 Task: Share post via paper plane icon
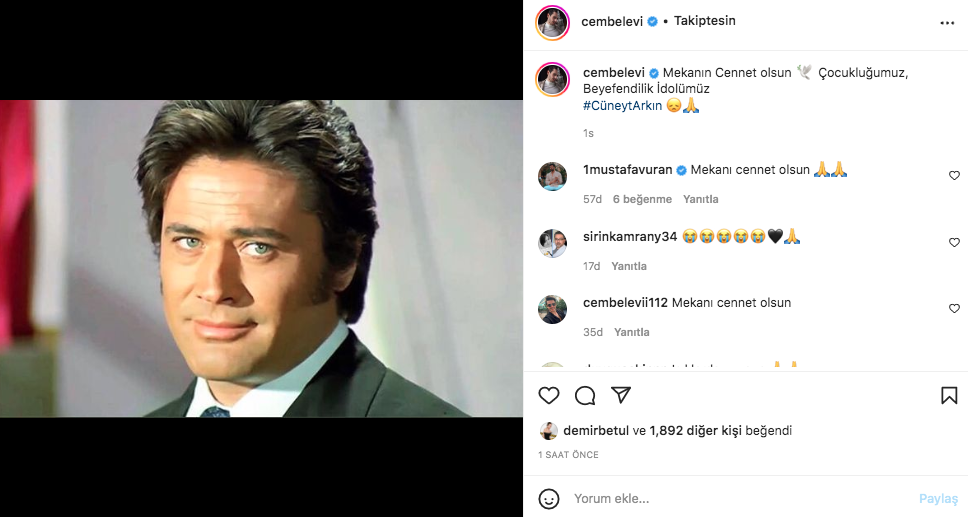pos(621,396)
